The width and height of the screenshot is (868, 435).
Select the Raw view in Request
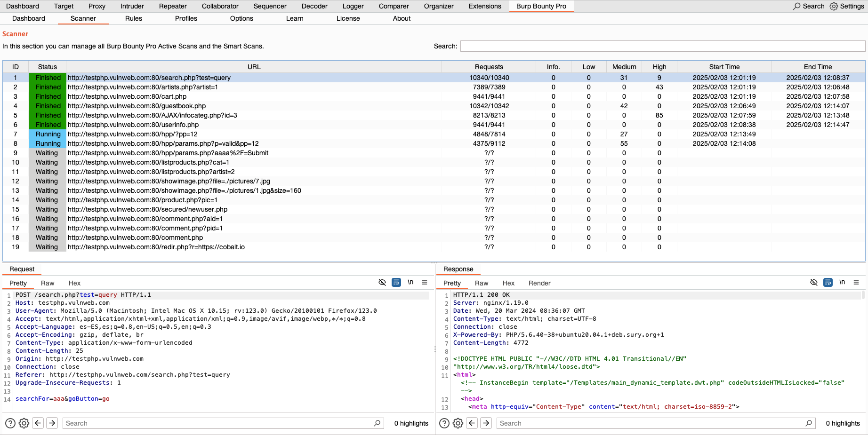[48, 283]
